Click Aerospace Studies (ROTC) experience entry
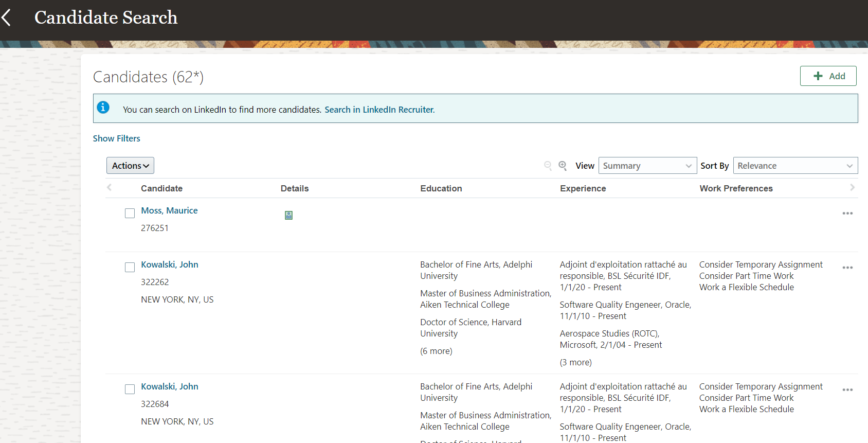Image resolution: width=868 pixels, height=443 pixels. click(x=610, y=339)
